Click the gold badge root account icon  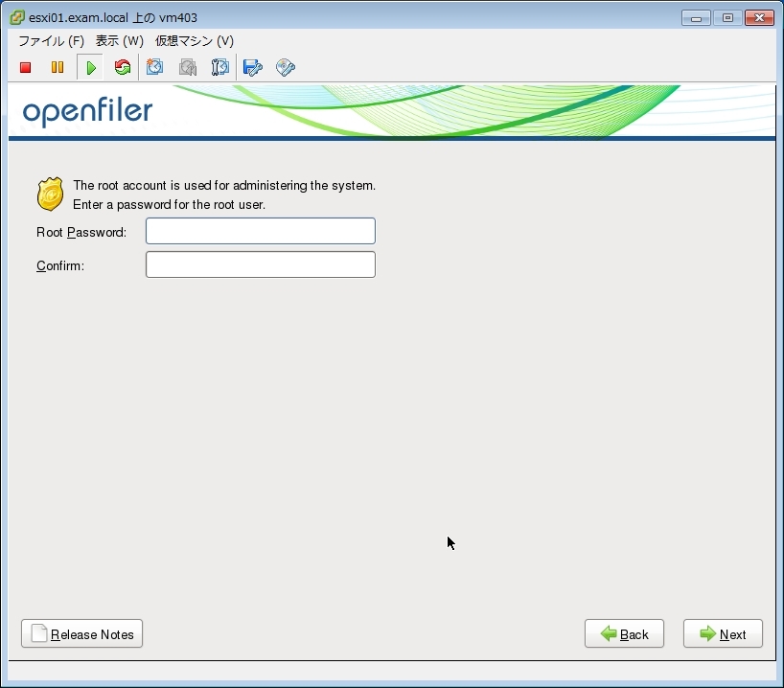click(50, 194)
